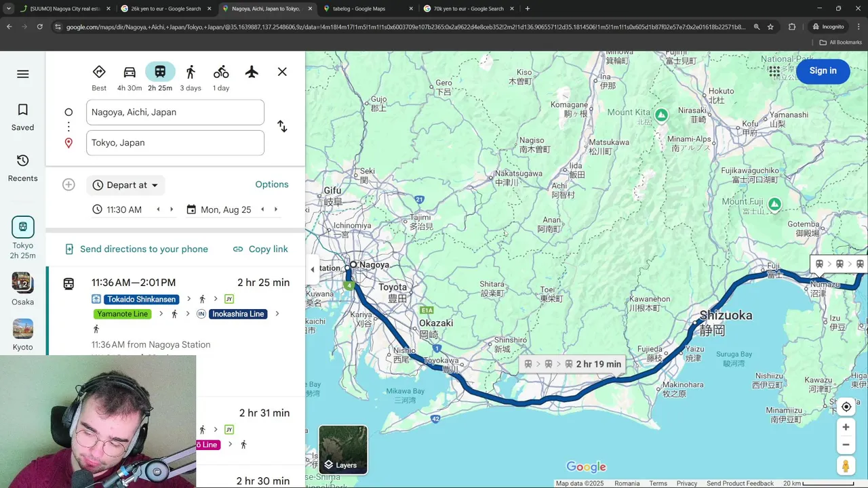
Task: Select Walking mode 3 days
Action: [191, 78]
